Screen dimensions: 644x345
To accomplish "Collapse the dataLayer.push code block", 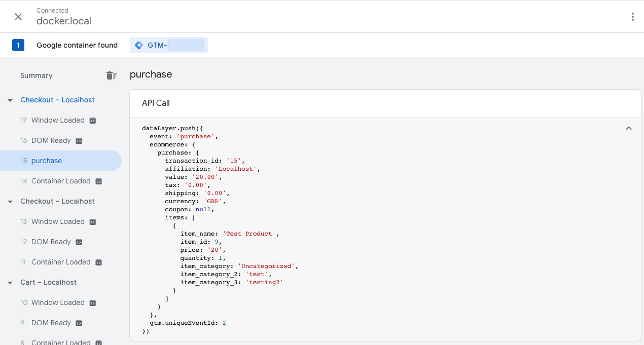I will pos(629,128).
